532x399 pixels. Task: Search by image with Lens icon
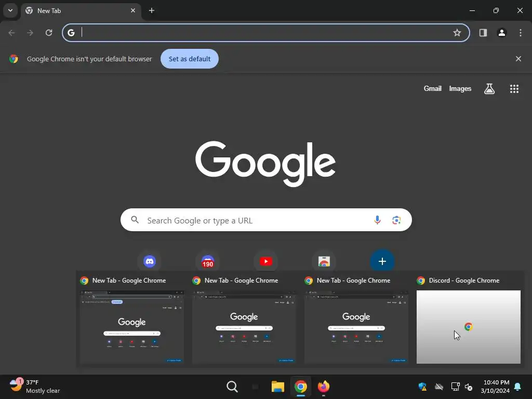point(396,220)
